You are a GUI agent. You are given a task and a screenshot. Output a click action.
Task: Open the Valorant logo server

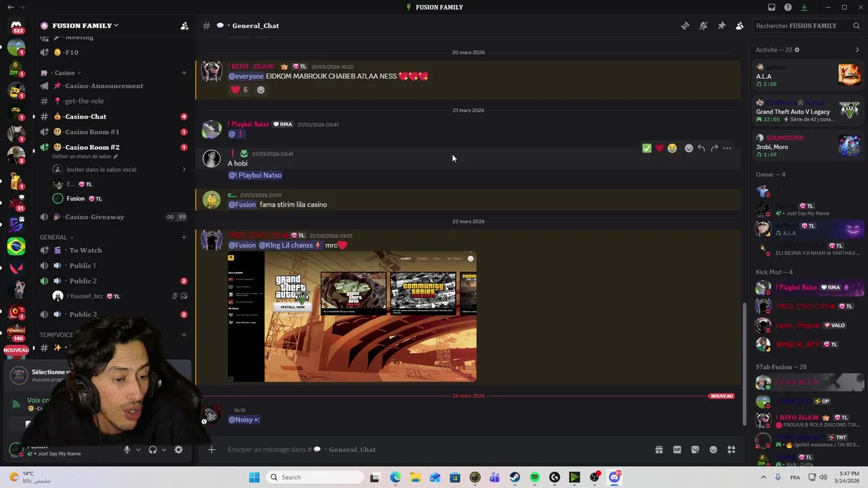pyautogui.click(x=16, y=268)
